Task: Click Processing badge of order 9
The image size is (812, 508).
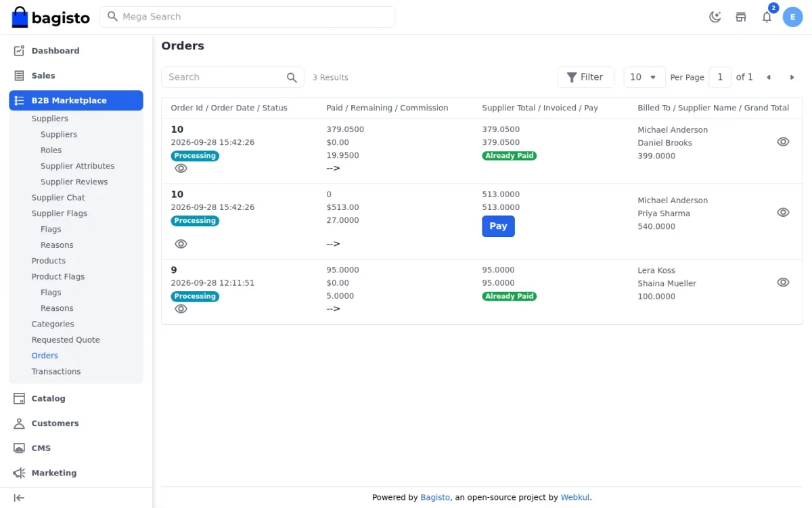Action: point(195,296)
